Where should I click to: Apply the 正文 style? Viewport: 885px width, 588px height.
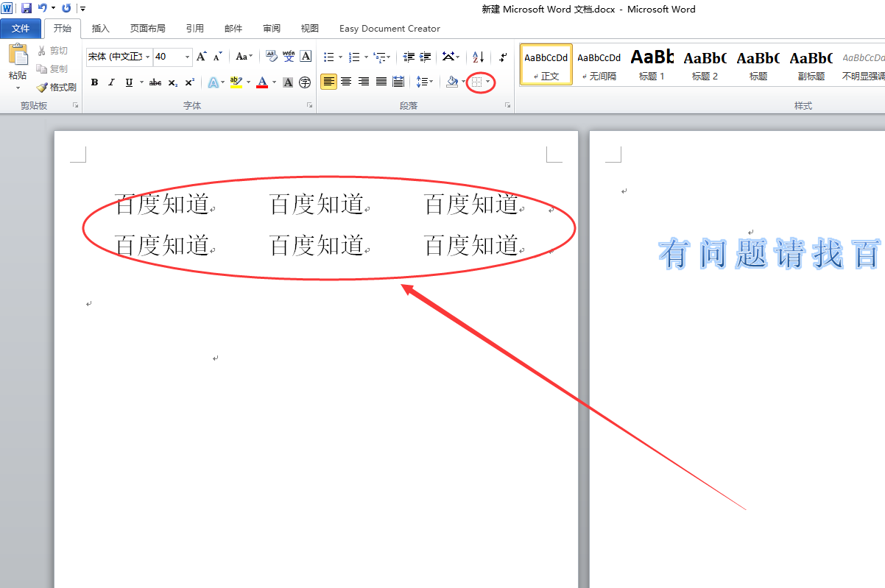pos(546,65)
